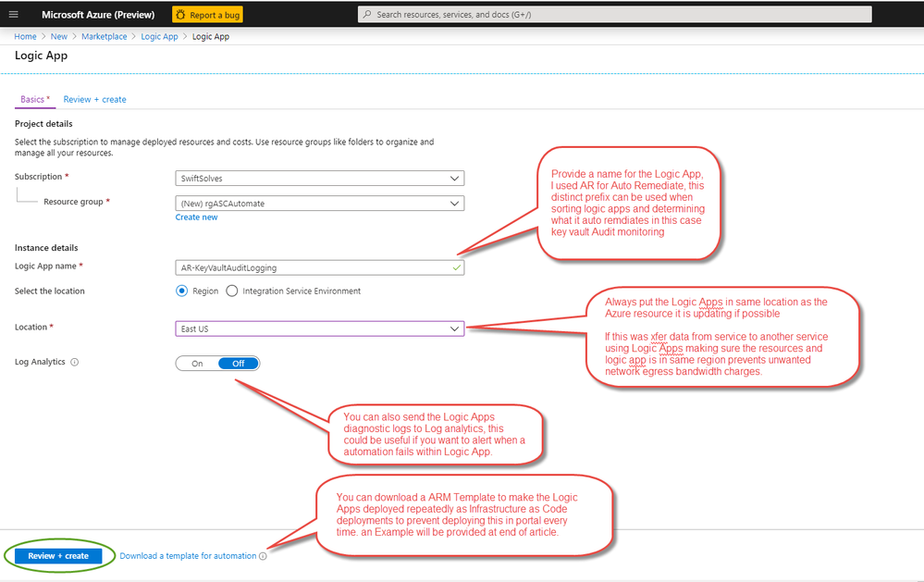924x582 pixels.
Task: Click the Logic App name input field
Action: (x=319, y=267)
